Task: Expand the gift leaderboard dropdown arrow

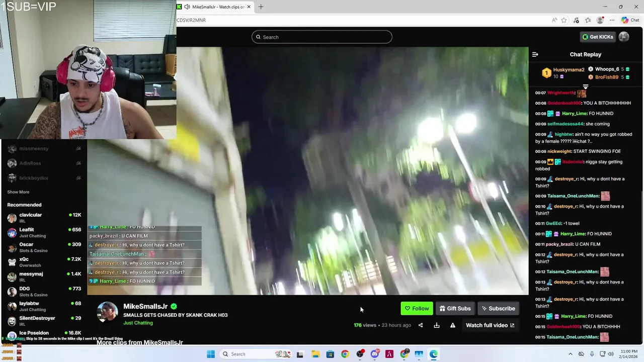Action: [x=586, y=86]
